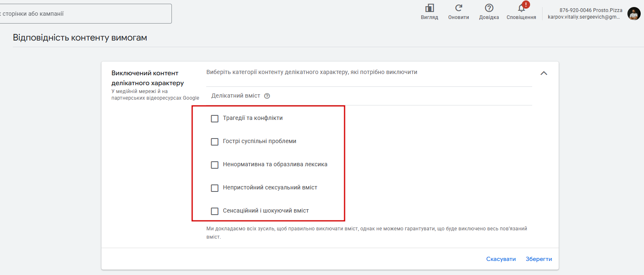Click the karpov.vitaliy account email
The width and height of the screenshot is (644, 275).
584,17
